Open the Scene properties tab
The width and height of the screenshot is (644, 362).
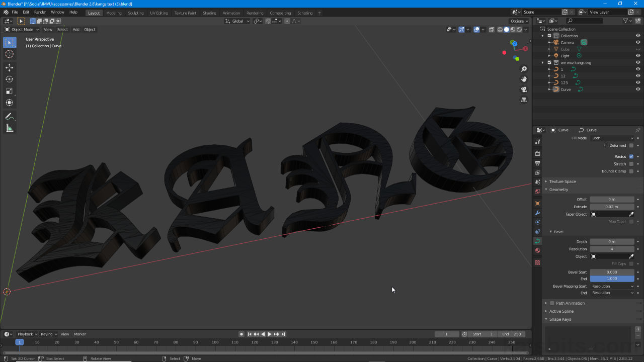coord(537,182)
